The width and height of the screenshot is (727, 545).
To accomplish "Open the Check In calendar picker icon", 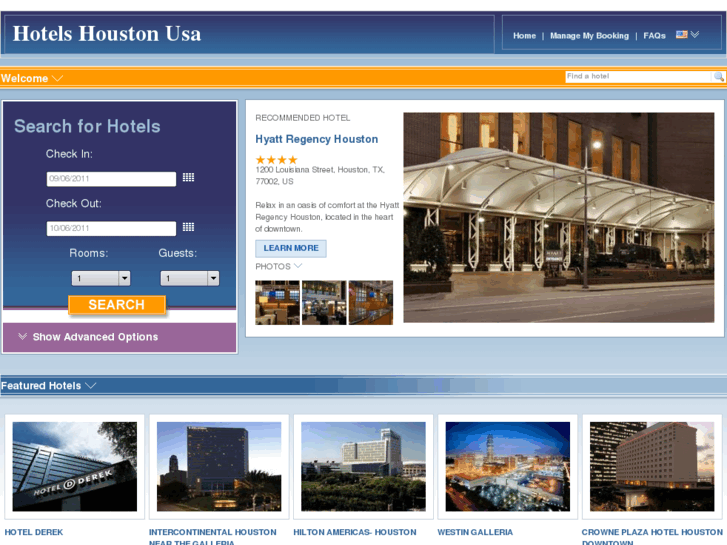I will (188, 177).
